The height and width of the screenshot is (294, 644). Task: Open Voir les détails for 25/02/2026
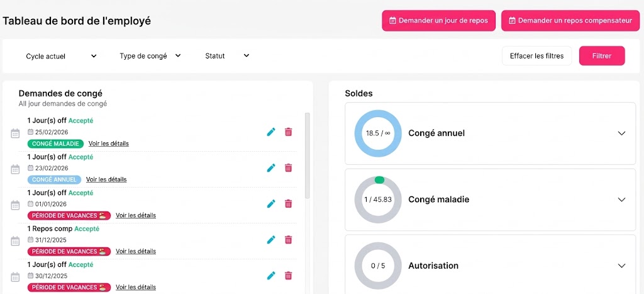coord(108,144)
